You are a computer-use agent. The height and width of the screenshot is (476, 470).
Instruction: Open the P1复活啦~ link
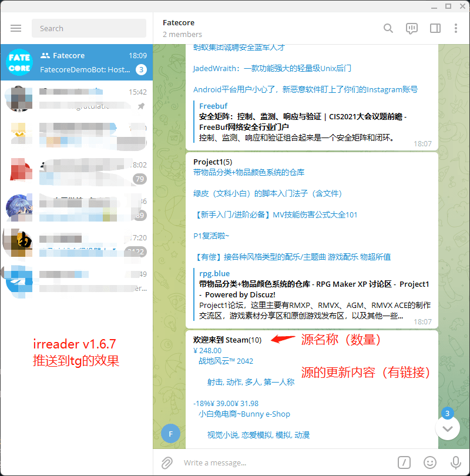tap(211, 236)
